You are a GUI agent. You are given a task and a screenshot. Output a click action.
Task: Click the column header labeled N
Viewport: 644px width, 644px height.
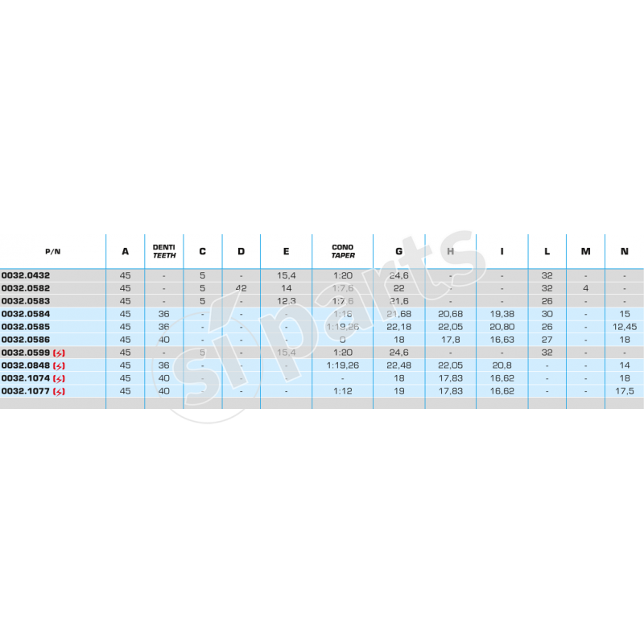pos(624,251)
